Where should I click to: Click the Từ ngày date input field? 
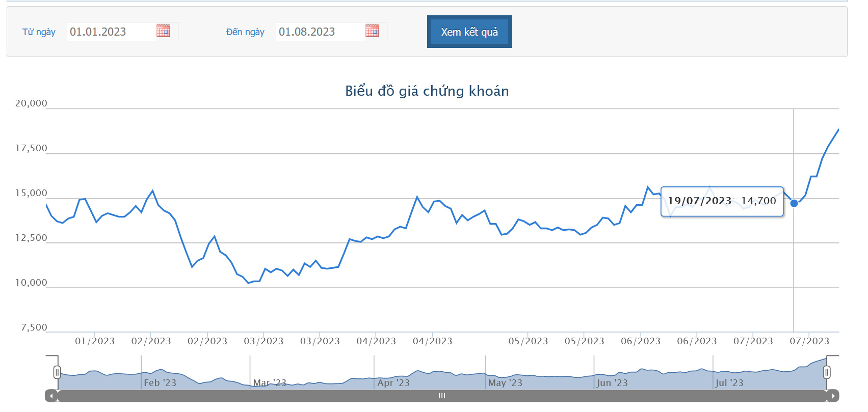(110, 32)
